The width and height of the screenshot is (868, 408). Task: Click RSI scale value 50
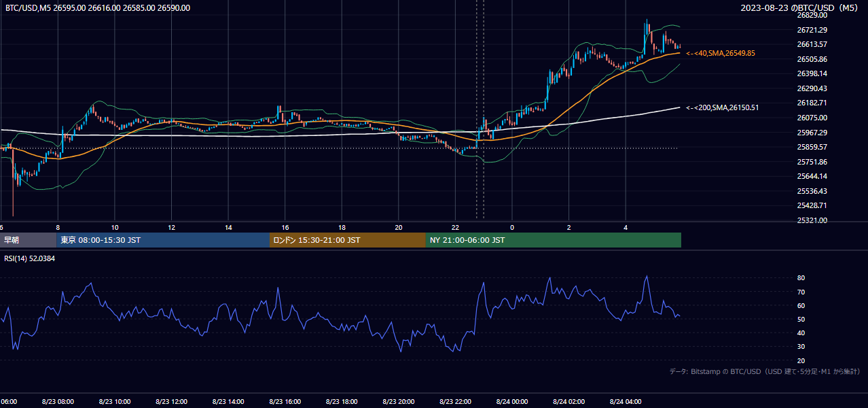tap(801, 319)
